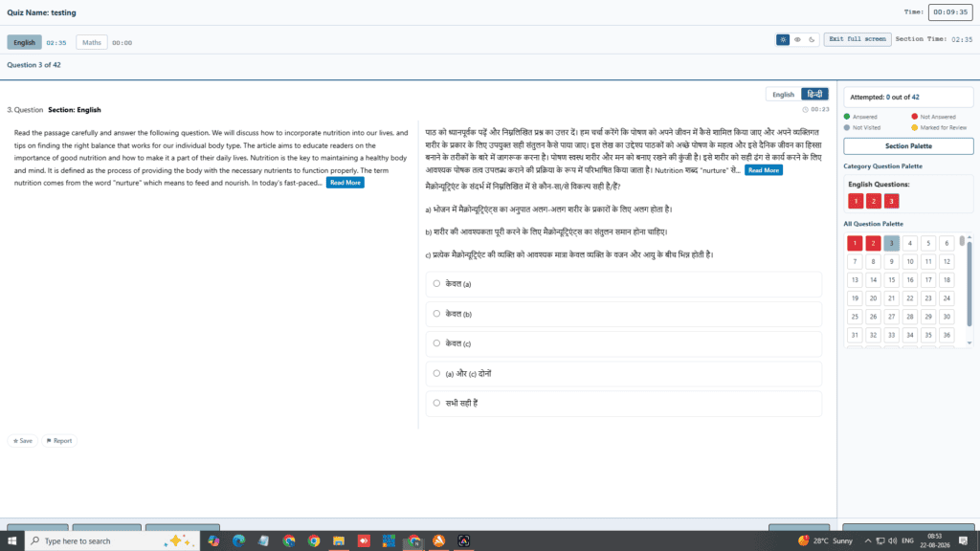Report question using flag icon
The height and width of the screenshot is (551, 980).
pos(59,440)
